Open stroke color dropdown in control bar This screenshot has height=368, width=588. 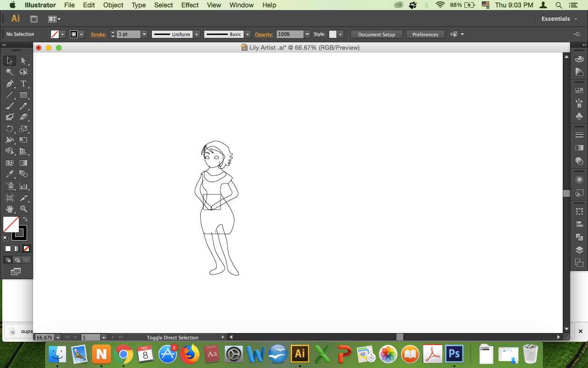pyautogui.click(x=81, y=34)
